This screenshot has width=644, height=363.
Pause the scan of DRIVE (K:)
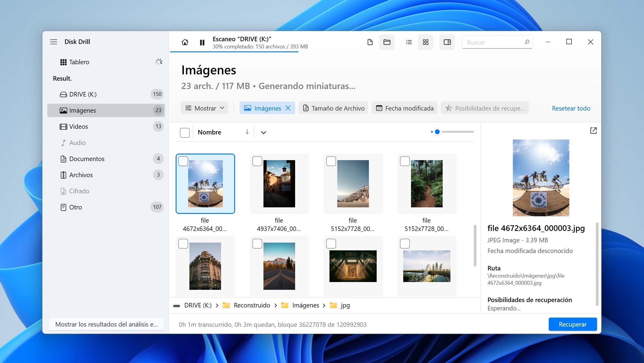click(x=202, y=42)
